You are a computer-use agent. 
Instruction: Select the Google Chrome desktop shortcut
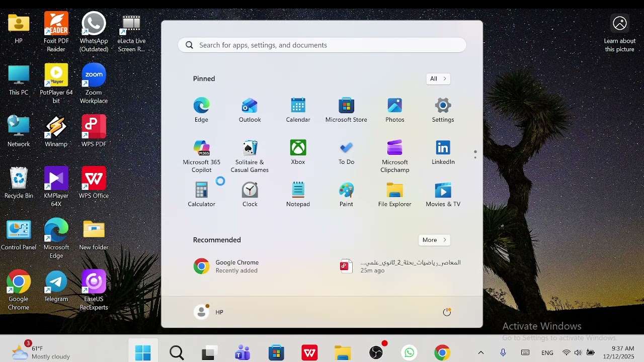click(19, 290)
